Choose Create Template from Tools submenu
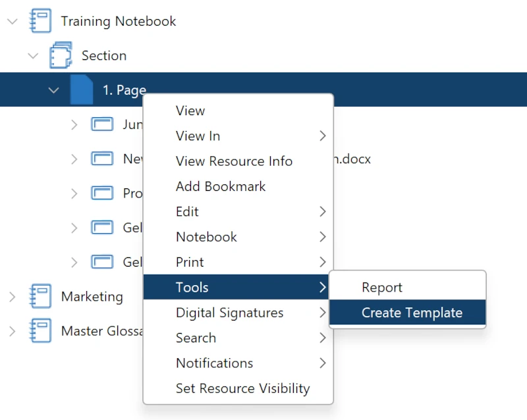This screenshot has height=420, width=527. click(x=407, y=313)
